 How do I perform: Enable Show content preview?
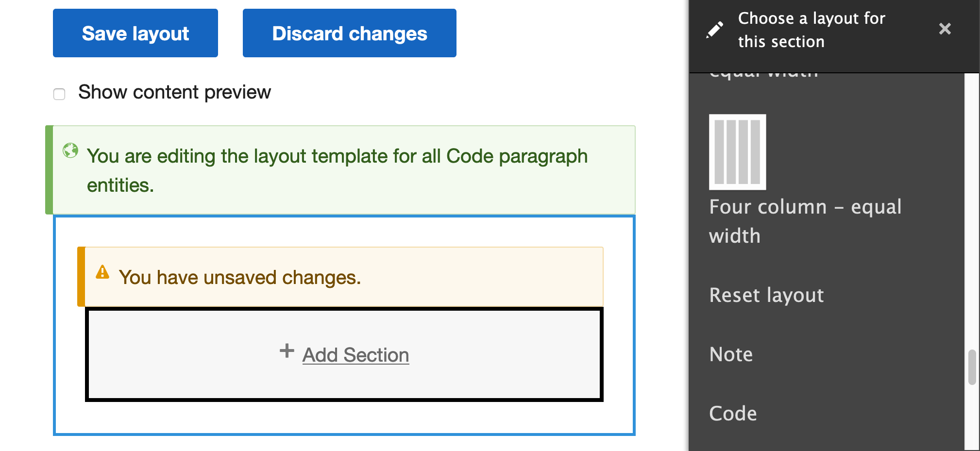click(x=59, y=94)
